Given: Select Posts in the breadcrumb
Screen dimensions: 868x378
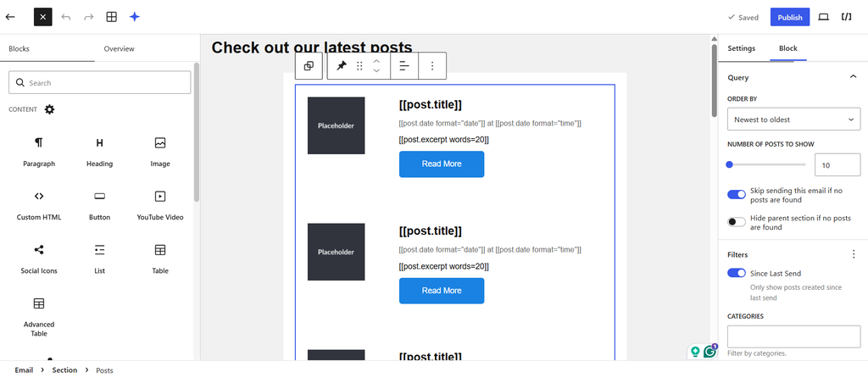Looking at the screenshot, I should point(104,370).
